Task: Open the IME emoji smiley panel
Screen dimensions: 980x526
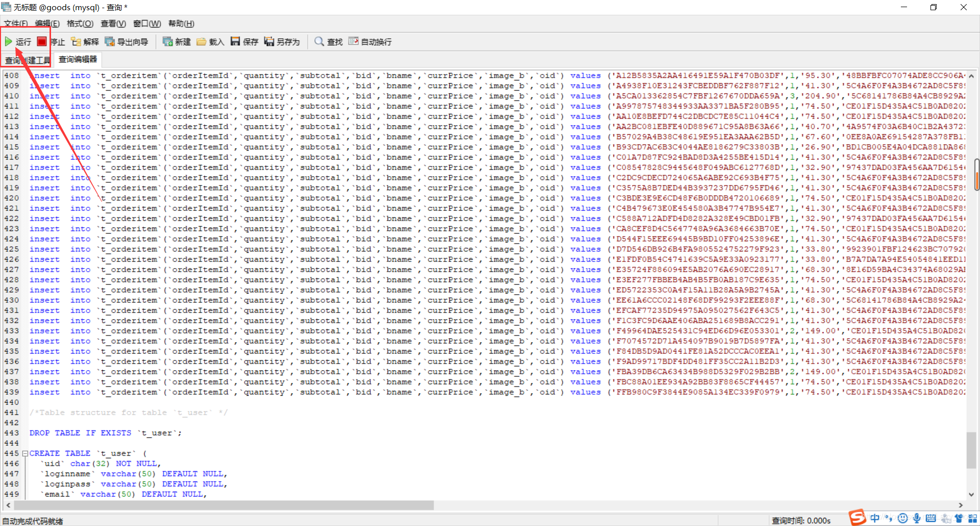Action: [902, 518]
